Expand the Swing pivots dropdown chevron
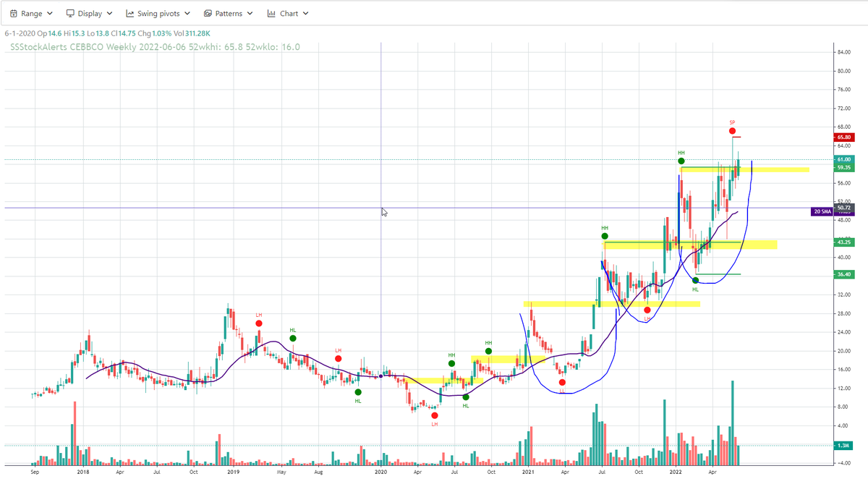This screenshot has width=868, height=479. click(187, 14)
